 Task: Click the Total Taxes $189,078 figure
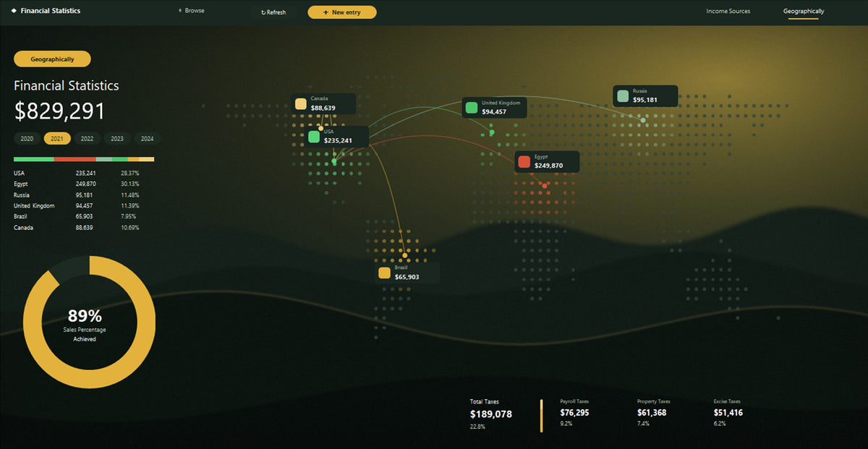(491, 414)
